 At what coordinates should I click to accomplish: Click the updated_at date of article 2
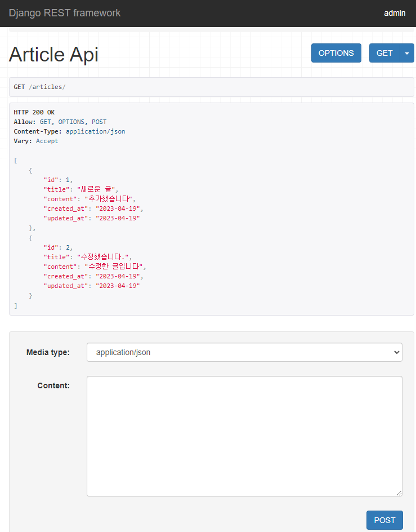coord(118,286)
